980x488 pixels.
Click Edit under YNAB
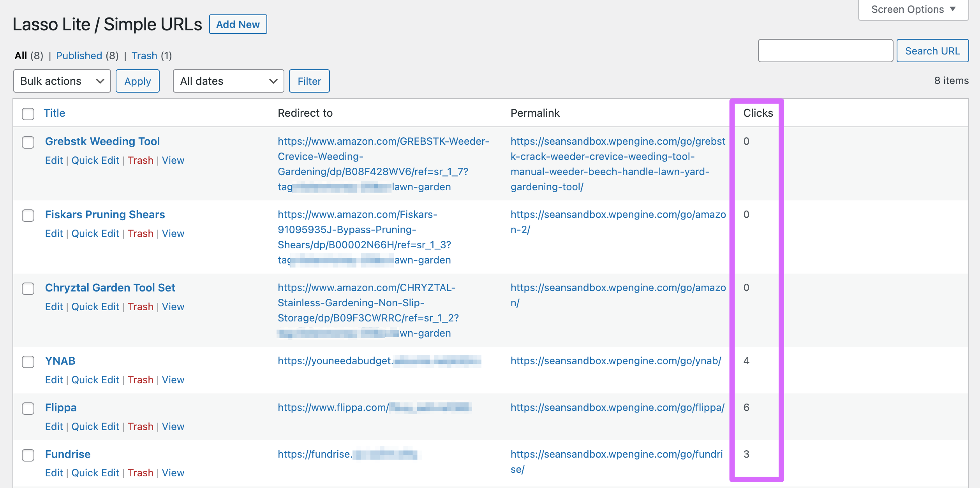[54, 380]
